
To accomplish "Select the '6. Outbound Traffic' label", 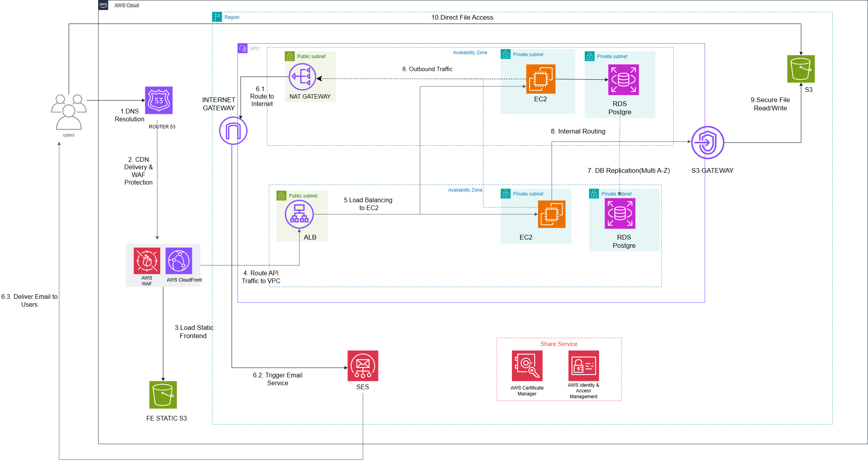I will (x=427, y=69).
